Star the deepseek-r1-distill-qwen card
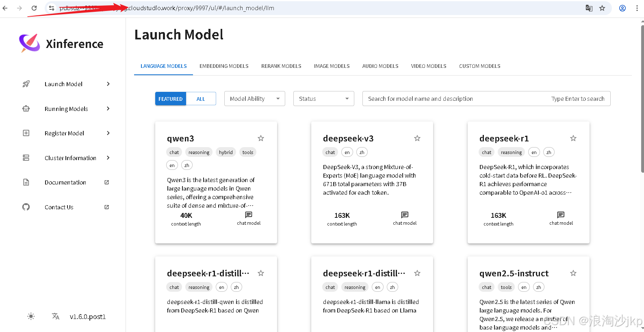 pyautogui.click(x=261, y=273)
